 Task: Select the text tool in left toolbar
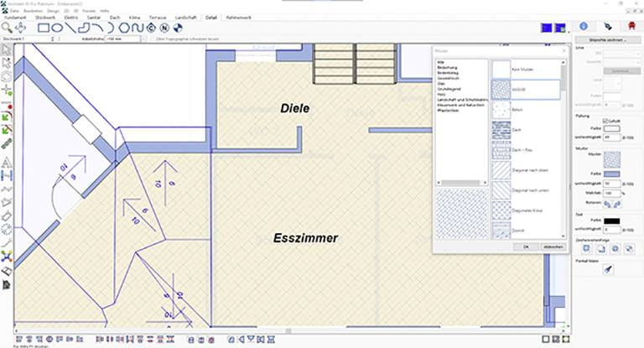(x=7, y=161)
